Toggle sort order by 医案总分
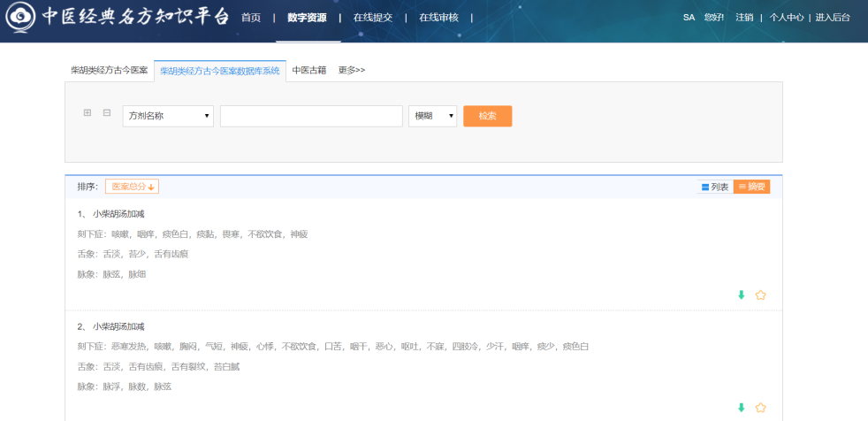 [x=133, y=187]
